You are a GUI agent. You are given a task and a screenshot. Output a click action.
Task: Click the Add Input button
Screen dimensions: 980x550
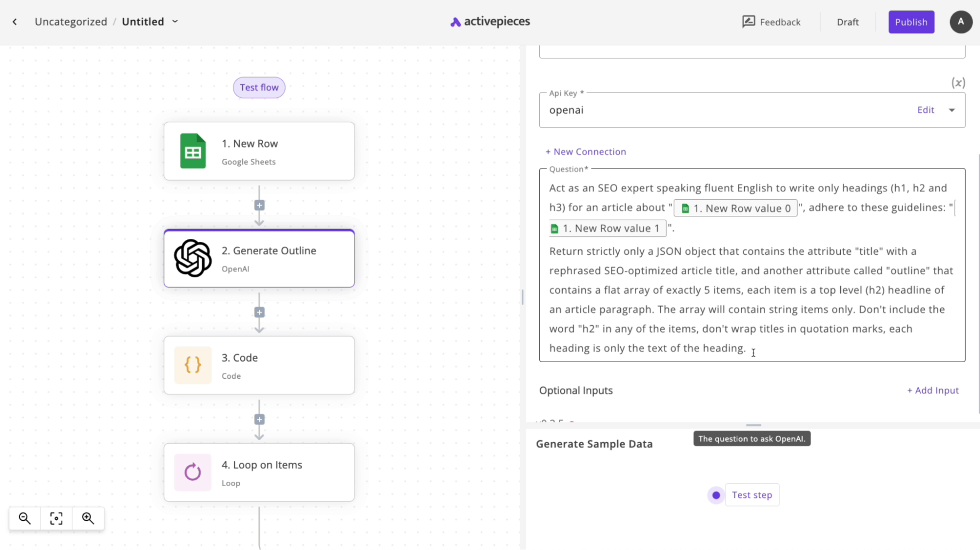tap(932, 390)
